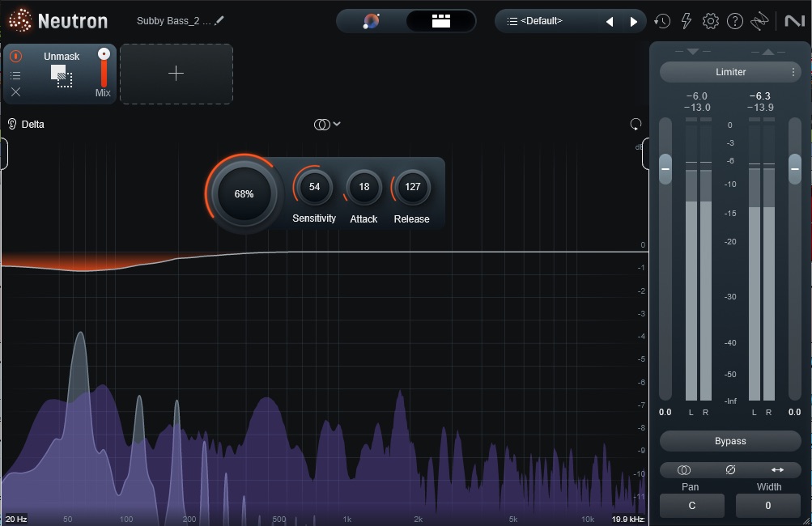The image size is (812, 526).
Task: Add a new module with plus
Action: pyautogui.click(x=176, y=74)
